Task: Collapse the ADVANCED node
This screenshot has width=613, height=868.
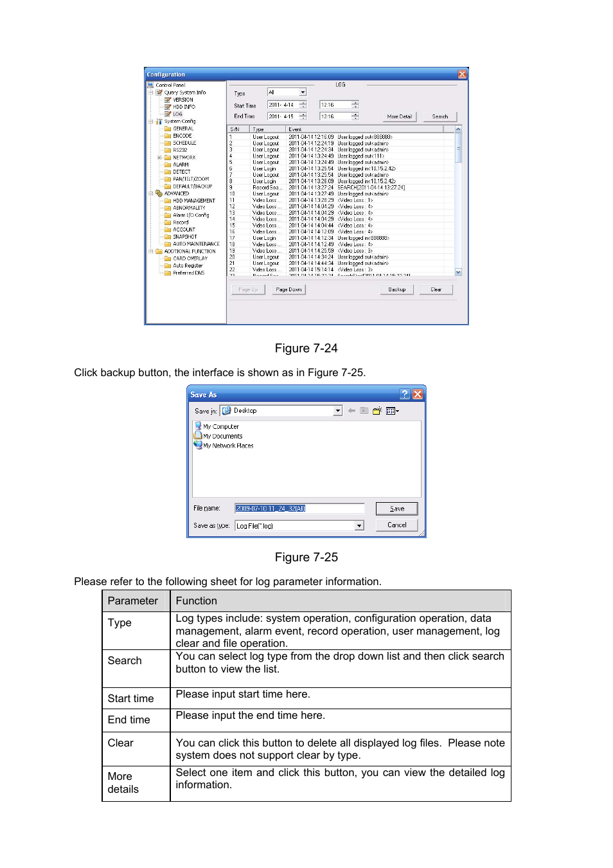Action: [151, 194]
